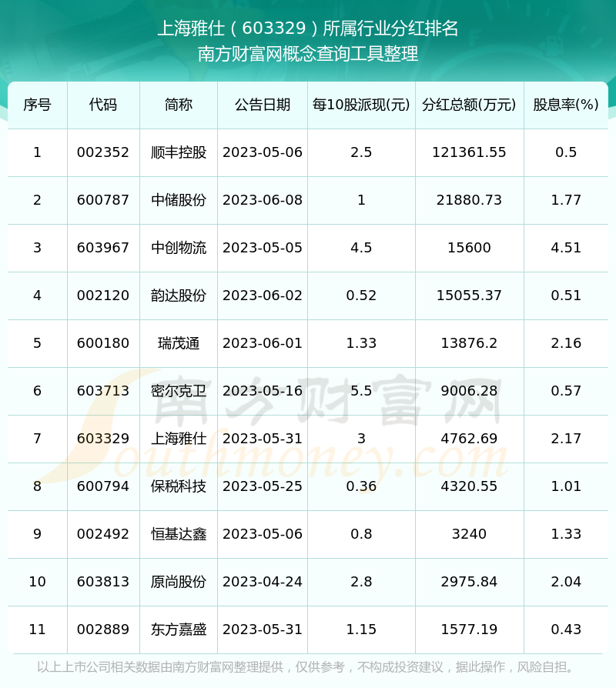
Task: Click the date 2023-04-24
Action: coord(263,582)
